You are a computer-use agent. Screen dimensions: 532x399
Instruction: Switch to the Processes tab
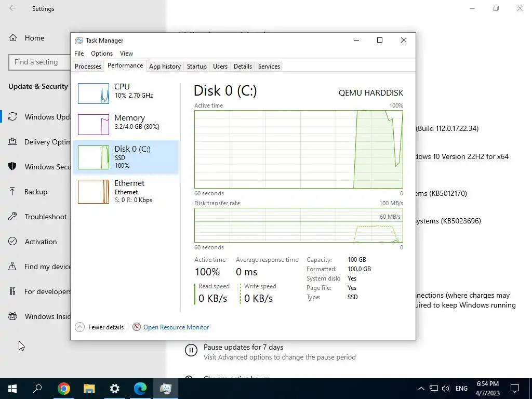pos(88,66)
